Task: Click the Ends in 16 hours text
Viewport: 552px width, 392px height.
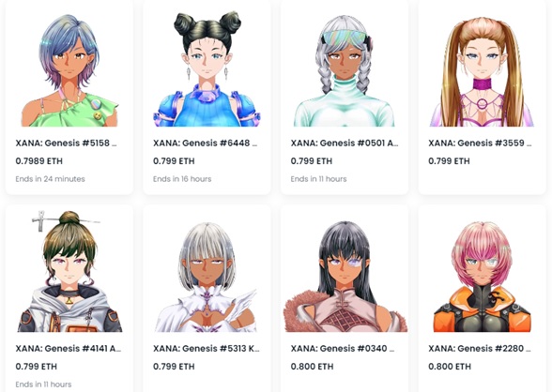Action: click(182, 179)
